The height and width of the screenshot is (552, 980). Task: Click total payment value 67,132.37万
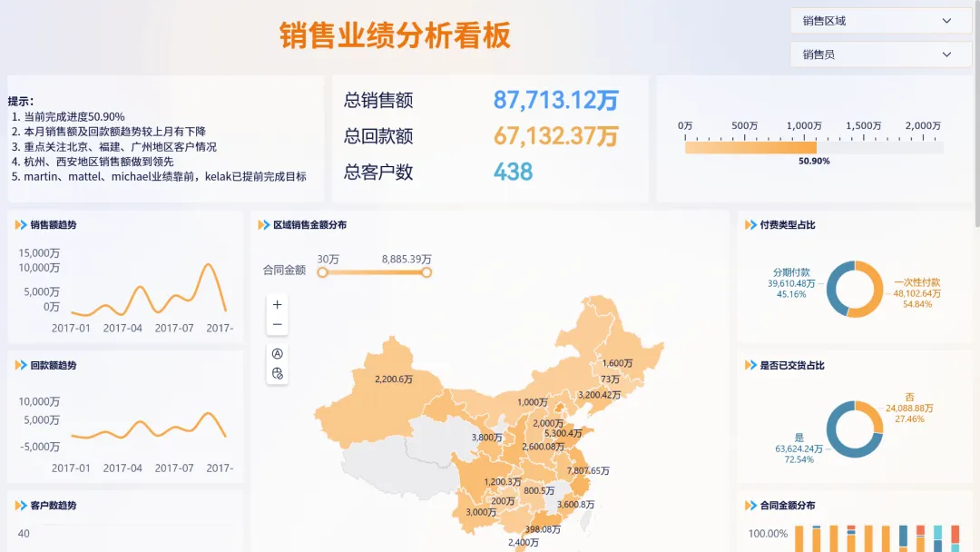click(555, 135)
